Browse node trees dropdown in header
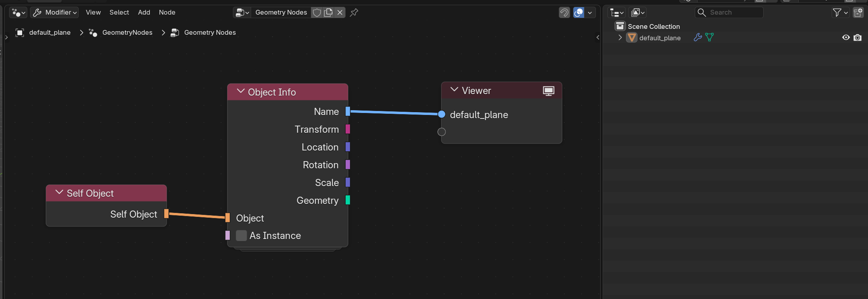The image size is (868, 299). click(242, 13)
